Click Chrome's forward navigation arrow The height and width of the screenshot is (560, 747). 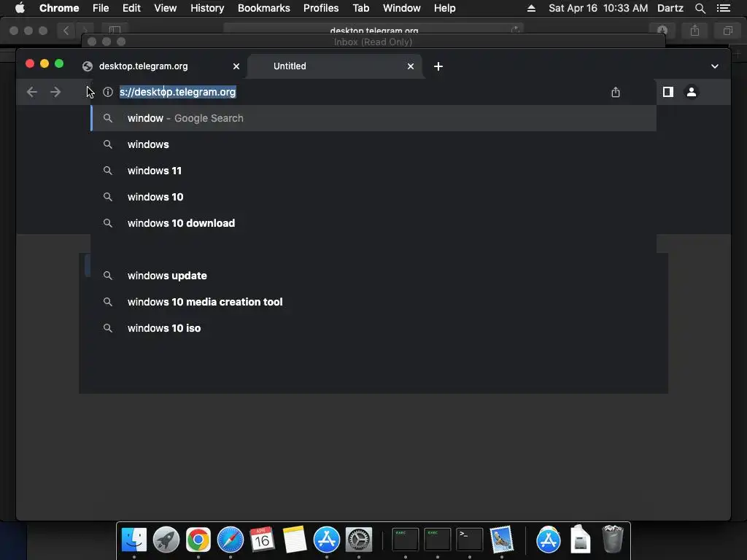55,92
